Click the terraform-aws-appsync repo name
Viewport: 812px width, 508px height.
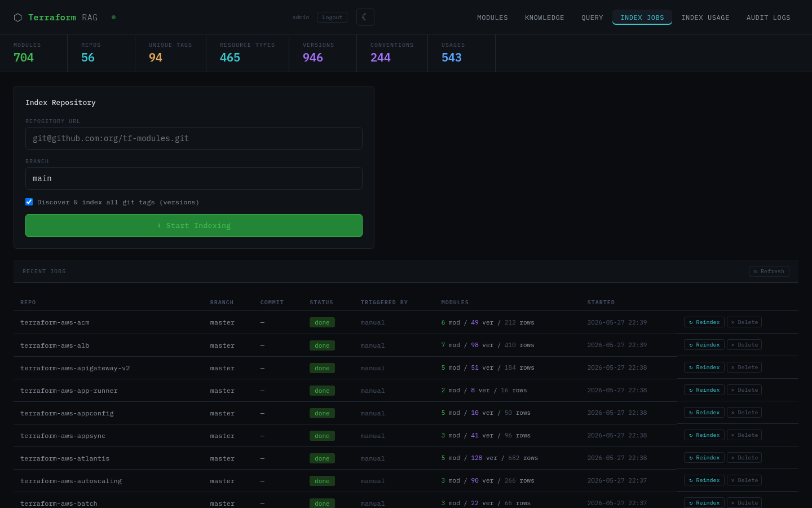(63, 436)
